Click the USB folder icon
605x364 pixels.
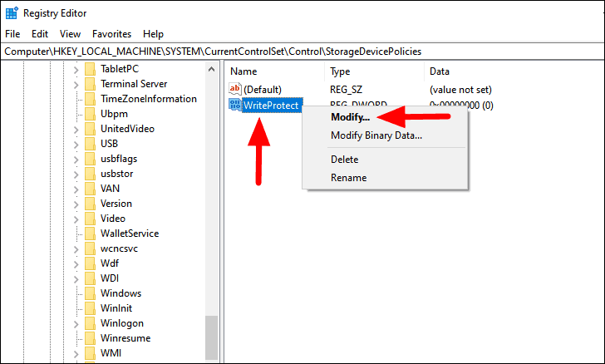tap(90, 144)
